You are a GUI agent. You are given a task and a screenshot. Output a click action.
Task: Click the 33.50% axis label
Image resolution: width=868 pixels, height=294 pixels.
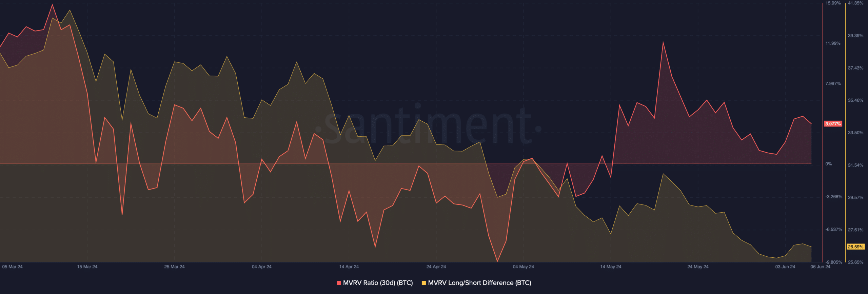point(855,133)
